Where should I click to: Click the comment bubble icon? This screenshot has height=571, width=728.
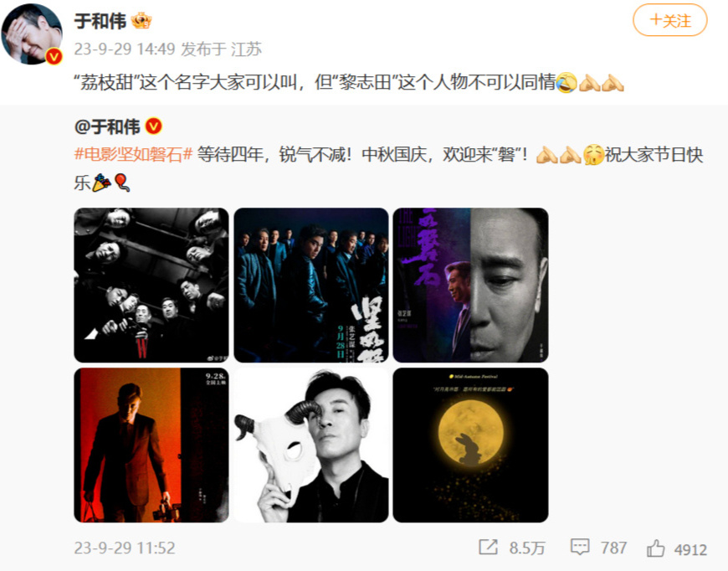[x=580, y=548]
